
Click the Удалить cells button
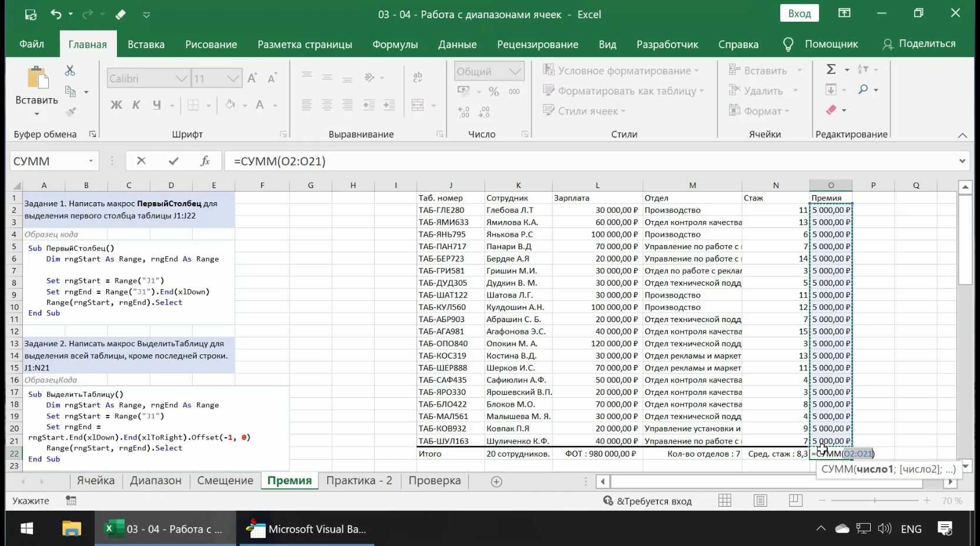pyautogui.click(x=763, y=91)
